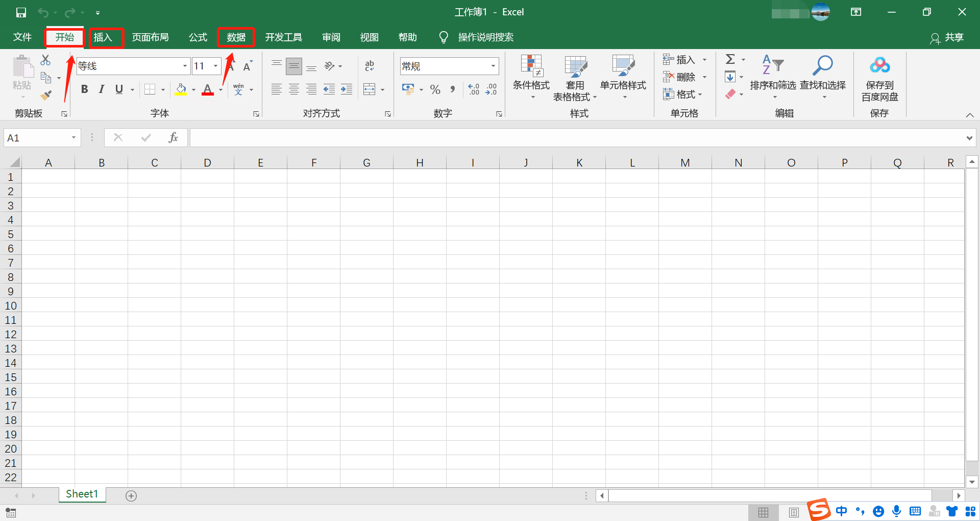Toggle Align Left for text
This screenshot has height=521, width=980.
(x=277, y=89)
